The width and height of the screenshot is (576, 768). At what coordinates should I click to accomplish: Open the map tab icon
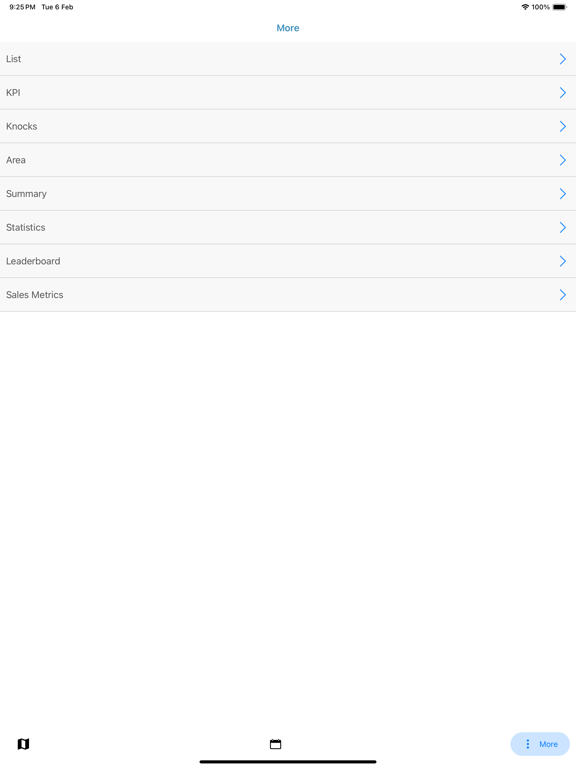coord(23,744)
